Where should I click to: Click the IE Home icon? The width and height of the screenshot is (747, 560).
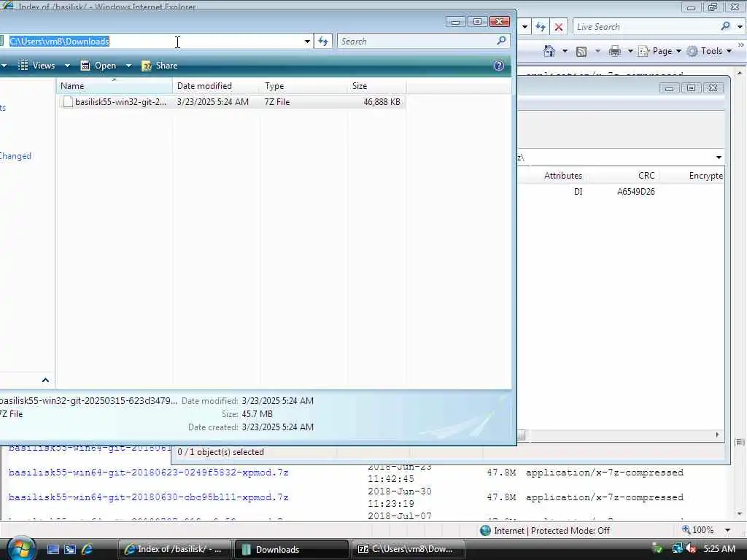click(x=549, y=51)
